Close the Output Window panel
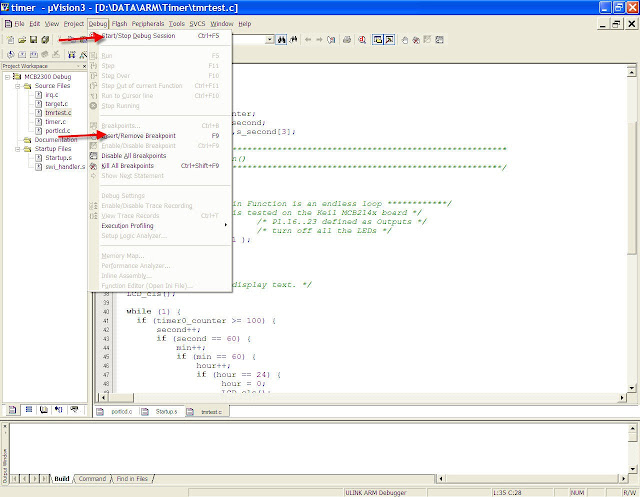The width and height of the screenshot is (640, 497). click(x=5, y=426)
